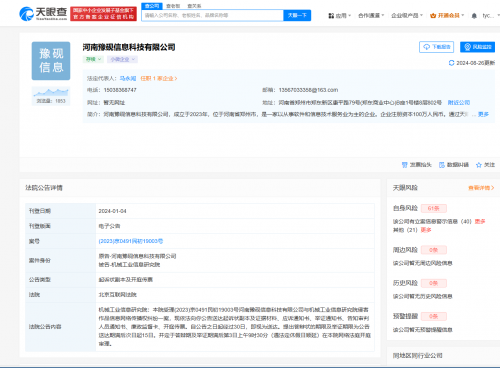Viewport: 500px width, 368px height.
Task: Click the star follow icon
Action: pos(479,165)
